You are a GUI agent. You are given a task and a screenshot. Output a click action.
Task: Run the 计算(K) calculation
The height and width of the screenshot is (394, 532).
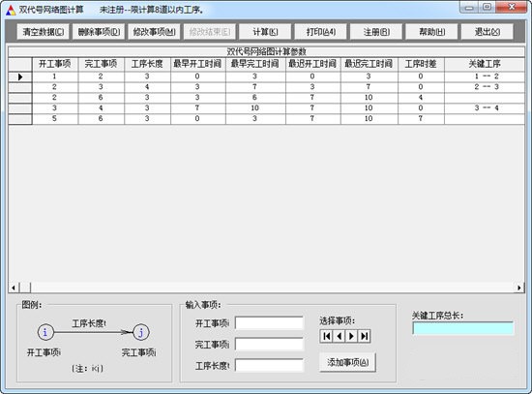265,32
